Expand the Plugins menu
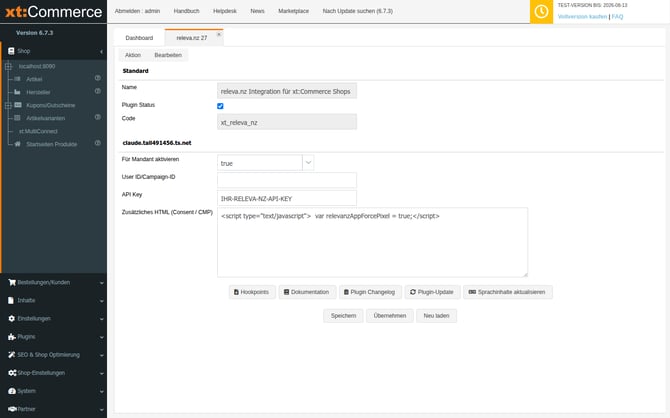670x418 pixels. pyautogui.click(x=102, y=337)
